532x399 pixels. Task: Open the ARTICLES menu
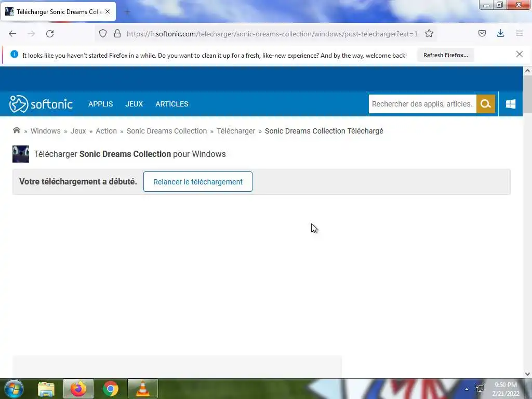point(171,104)
